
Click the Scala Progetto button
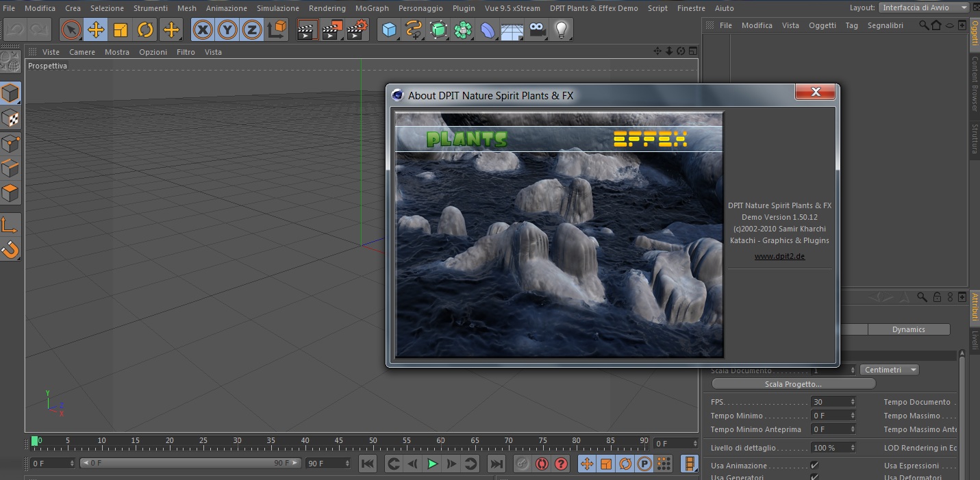(x=793, y=384)
